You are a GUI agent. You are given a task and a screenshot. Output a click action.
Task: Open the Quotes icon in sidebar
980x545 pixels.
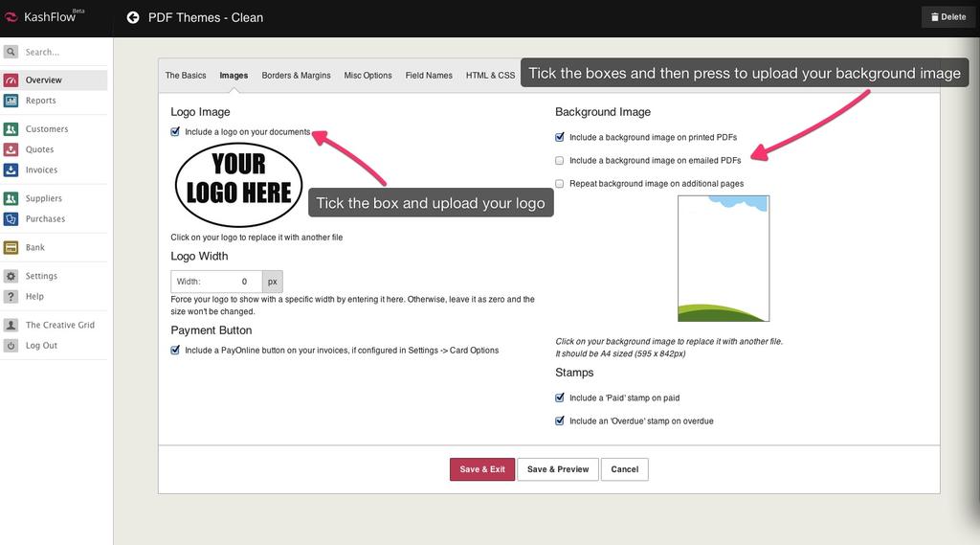(x=11, y=149)
